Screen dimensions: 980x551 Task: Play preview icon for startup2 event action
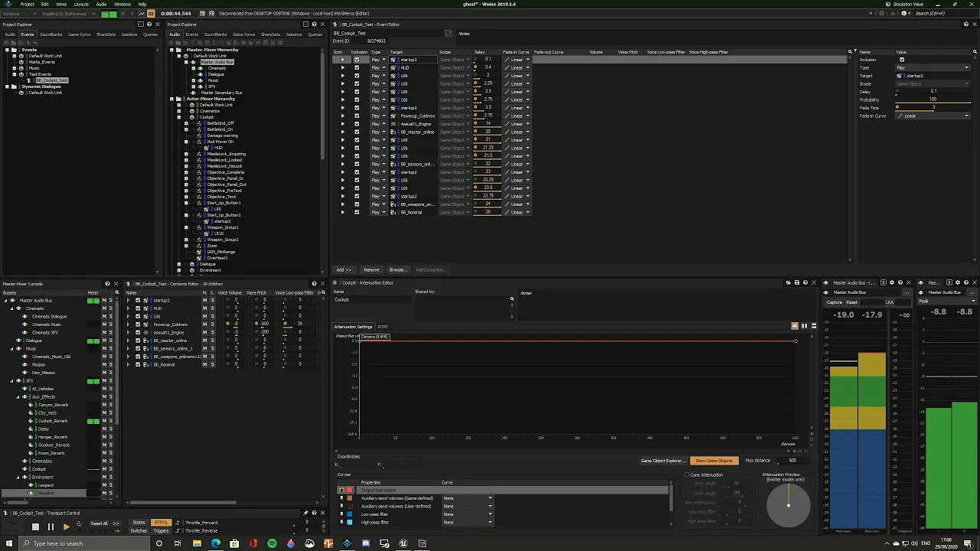pos(342,60)
